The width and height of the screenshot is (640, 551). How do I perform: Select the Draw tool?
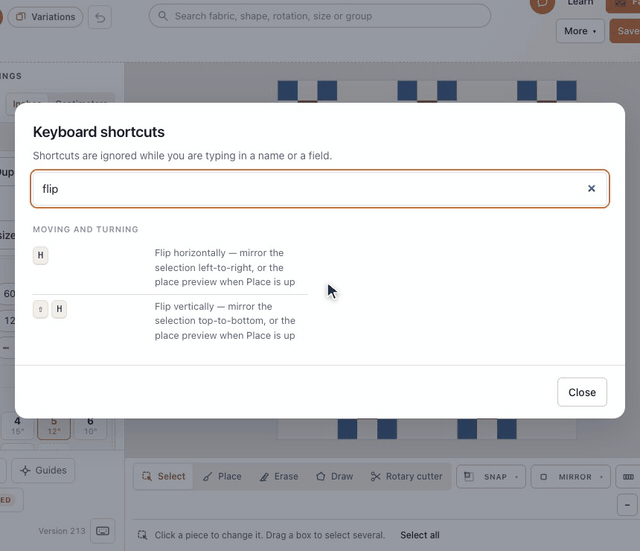click(334, 476)
